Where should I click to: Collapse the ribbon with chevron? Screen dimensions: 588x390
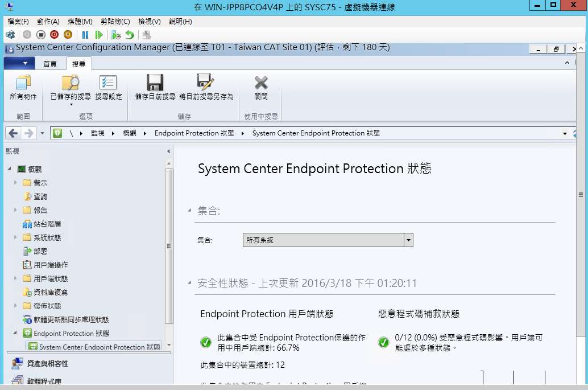click(567, 63)
